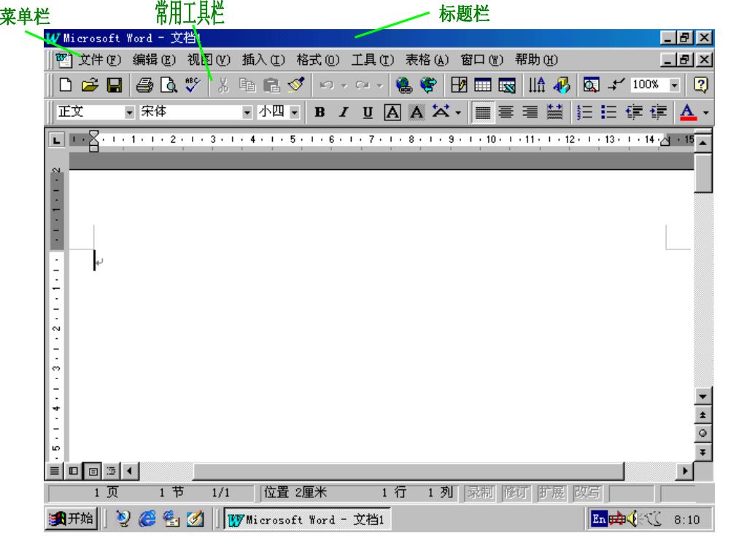Expand the undo history arrow

344,86
